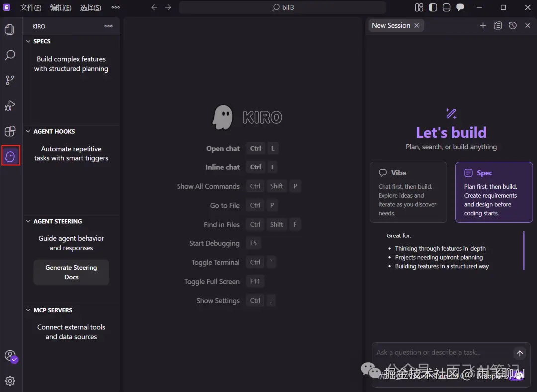
Task: Open the 编辑(E) menu
Action: tap(61, 7)
